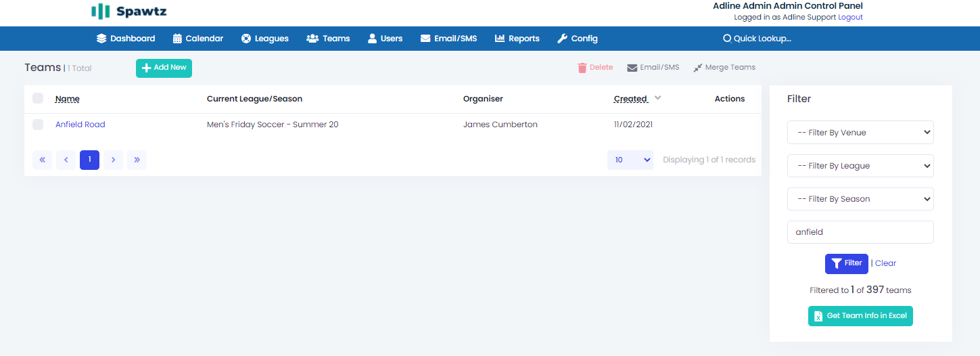
Task: Sort the table by Name column
Action: [x=68, y=99]
